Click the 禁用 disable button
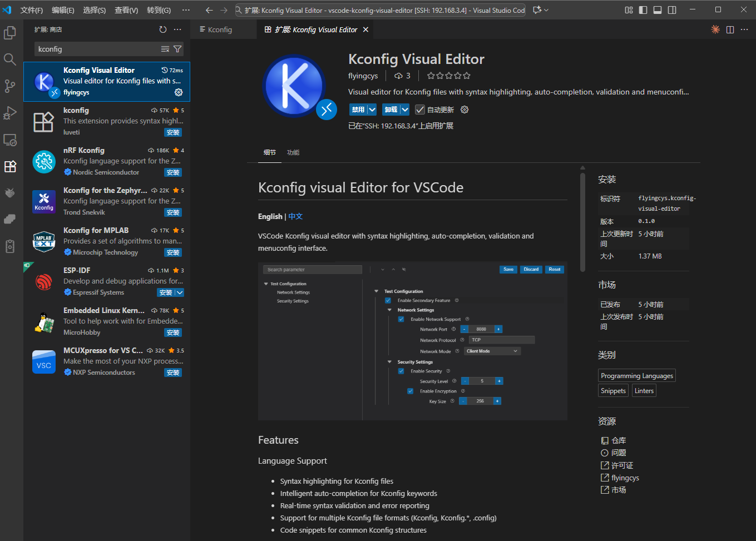756x541 pixels. [x=358, y=110]
